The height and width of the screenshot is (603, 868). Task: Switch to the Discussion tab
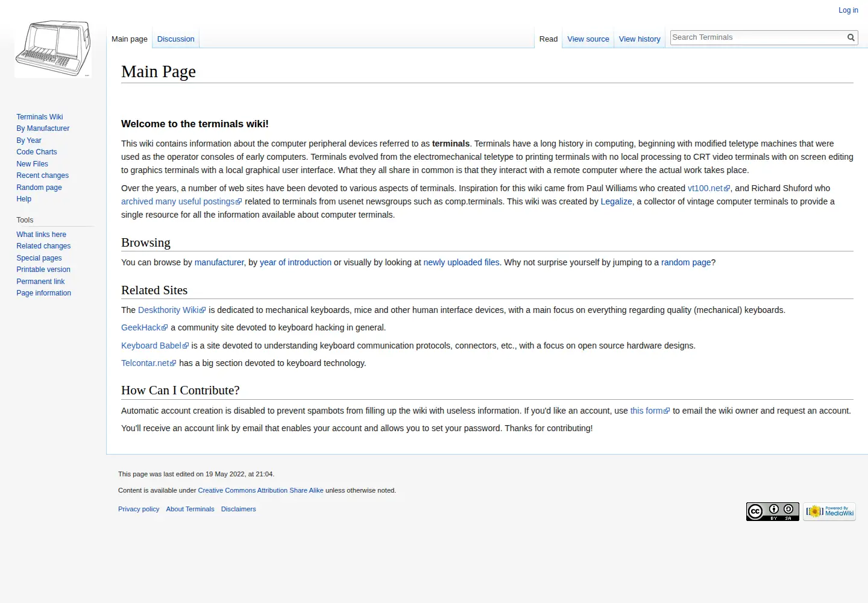tap(175, 39)
